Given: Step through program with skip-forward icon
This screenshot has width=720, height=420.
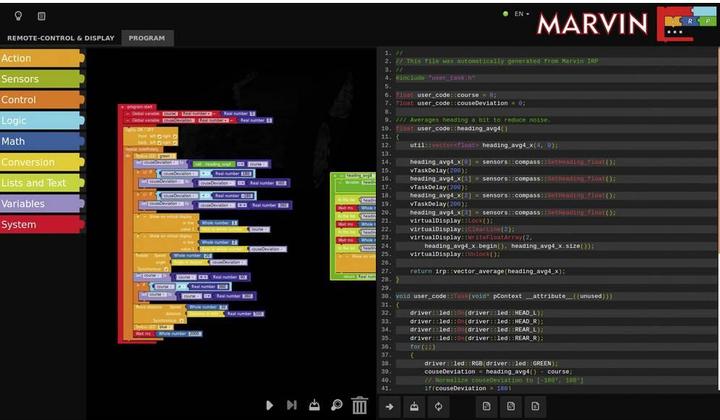Looking at the screenshot, I should pyautogui.click(x=292, y=405).
